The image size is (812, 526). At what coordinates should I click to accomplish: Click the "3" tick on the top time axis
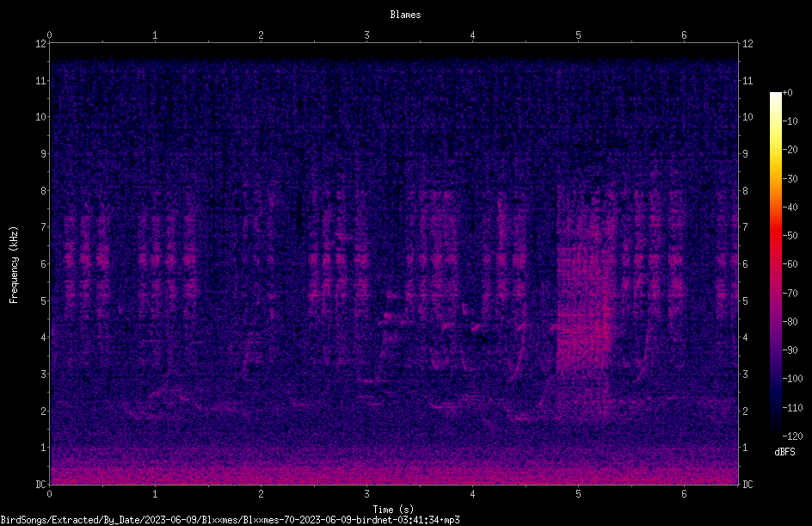coord(366,35)
